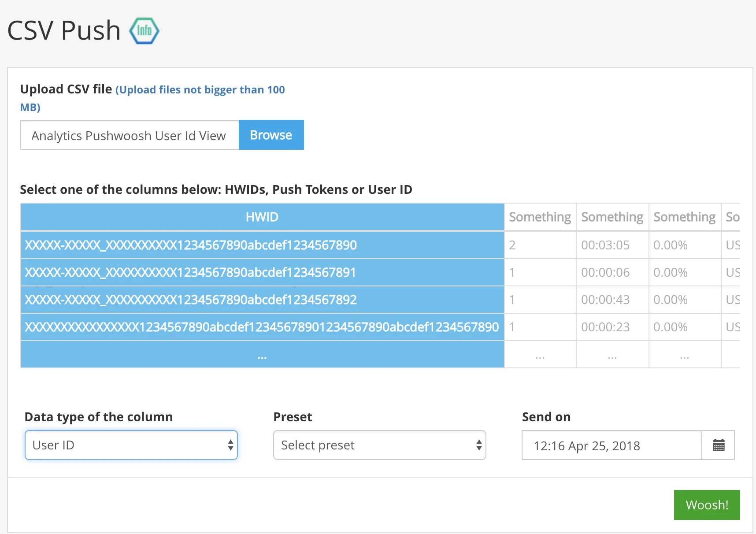The width and height of the screenshot is (756, 534).
Task: Click the dropdown arrows on User ID selector
Action: click(230, 445)
